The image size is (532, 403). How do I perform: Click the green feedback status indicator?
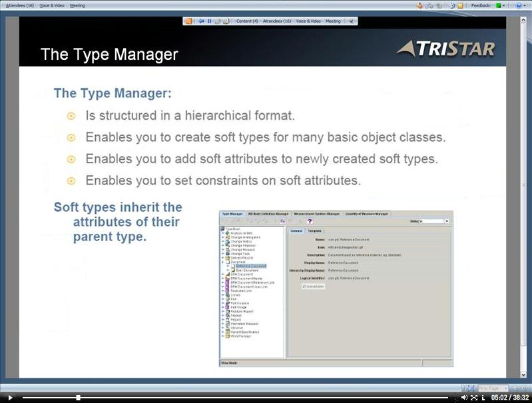pos(499,5)
